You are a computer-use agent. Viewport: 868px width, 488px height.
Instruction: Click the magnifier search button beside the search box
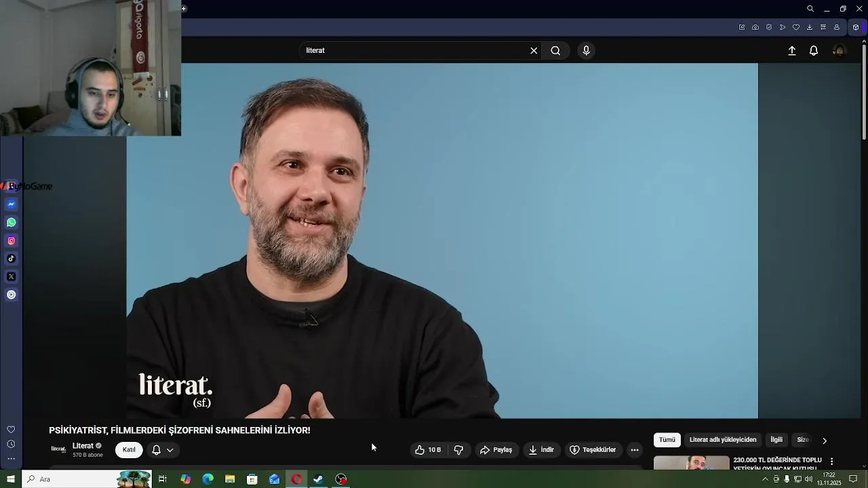tap(555, 51)
